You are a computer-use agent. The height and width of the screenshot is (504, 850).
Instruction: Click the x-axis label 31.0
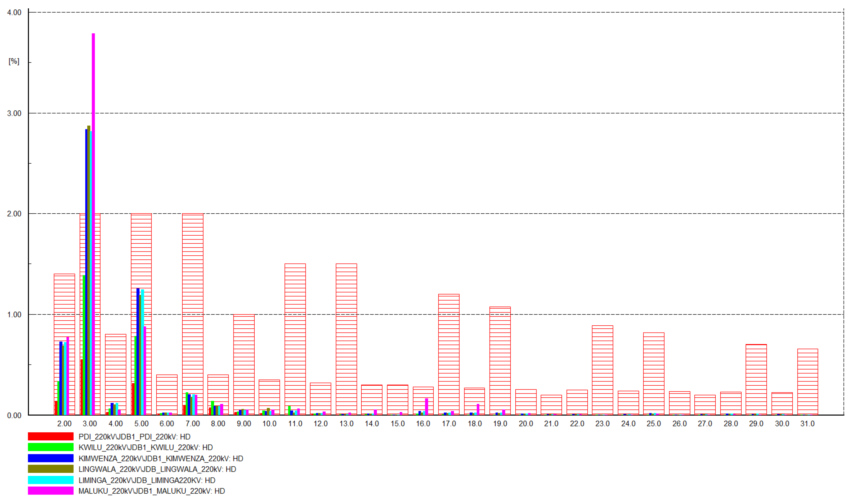coord(807,424)
